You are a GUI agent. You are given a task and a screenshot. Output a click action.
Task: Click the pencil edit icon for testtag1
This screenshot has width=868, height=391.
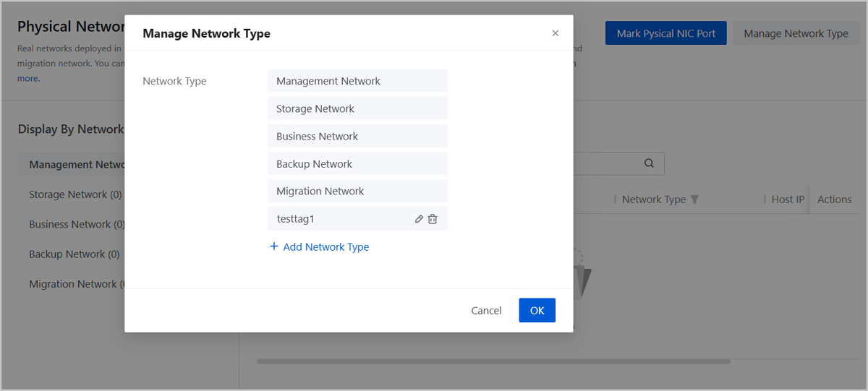click(419, 219)
